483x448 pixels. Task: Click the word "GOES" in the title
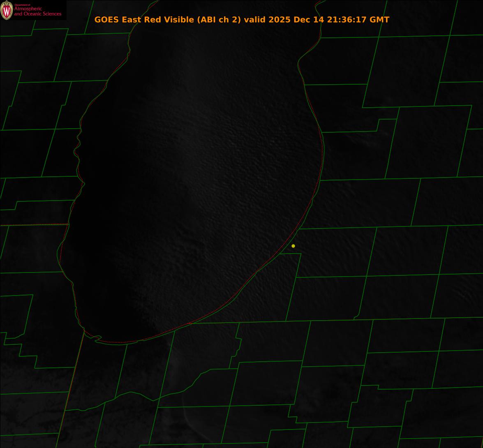(107, 20)
